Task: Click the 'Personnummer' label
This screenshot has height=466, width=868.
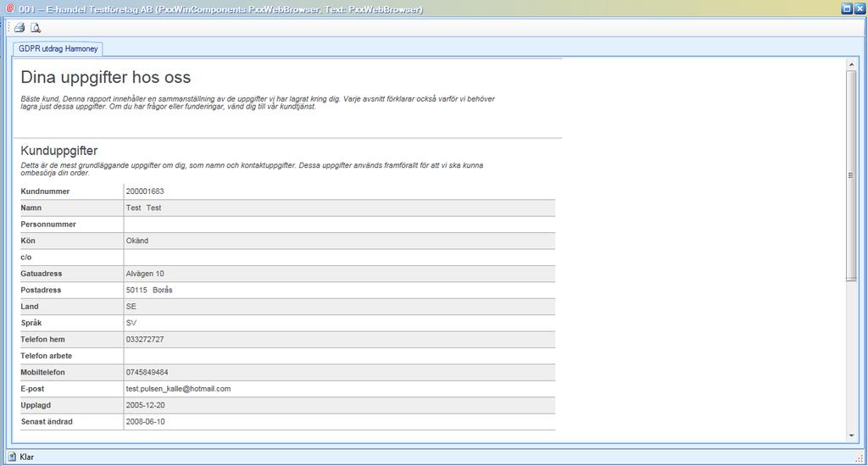Action: (48, 225)
